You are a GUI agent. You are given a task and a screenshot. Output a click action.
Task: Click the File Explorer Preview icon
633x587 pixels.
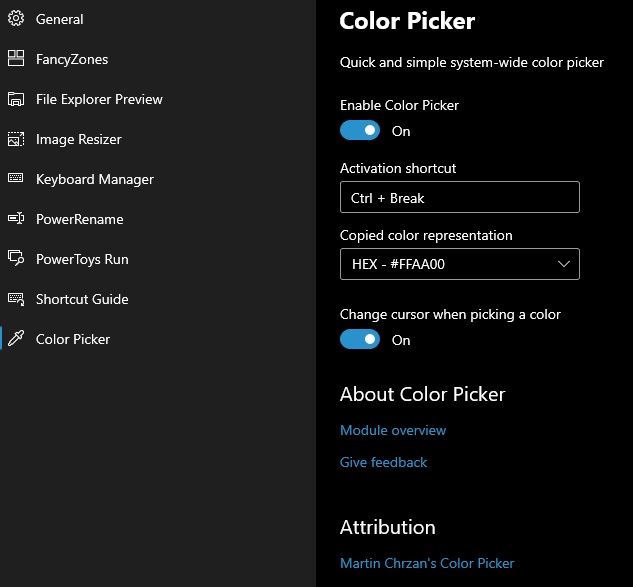point(16,99)
